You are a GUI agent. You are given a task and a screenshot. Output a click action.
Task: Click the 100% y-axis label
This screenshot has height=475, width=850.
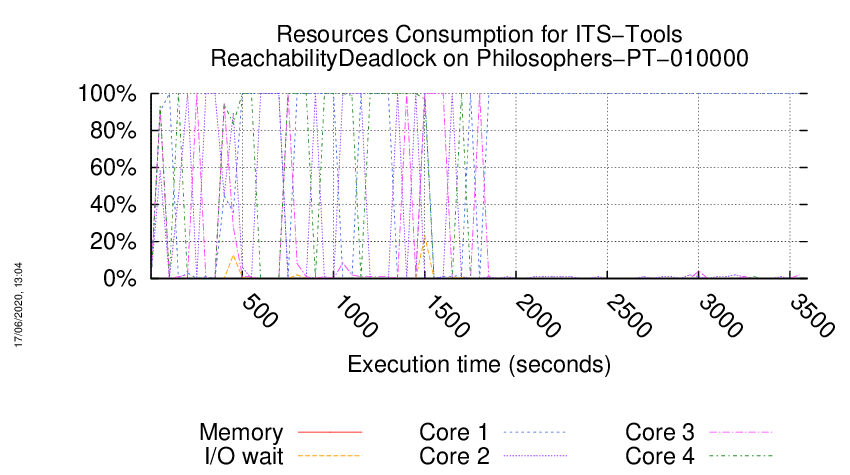(x=107, y=94)
